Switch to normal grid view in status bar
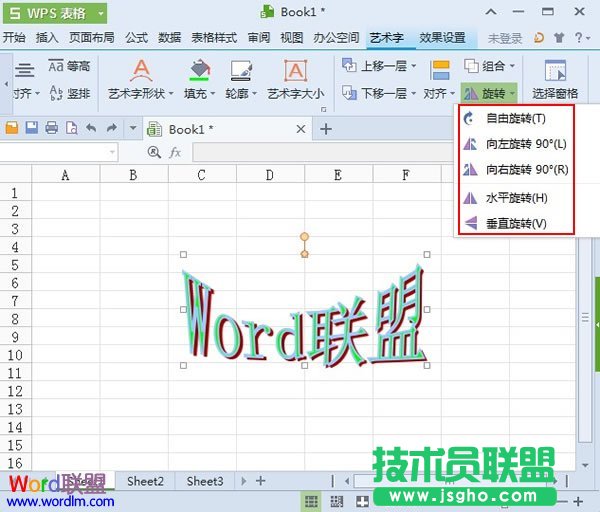 [x=311, y=500]
